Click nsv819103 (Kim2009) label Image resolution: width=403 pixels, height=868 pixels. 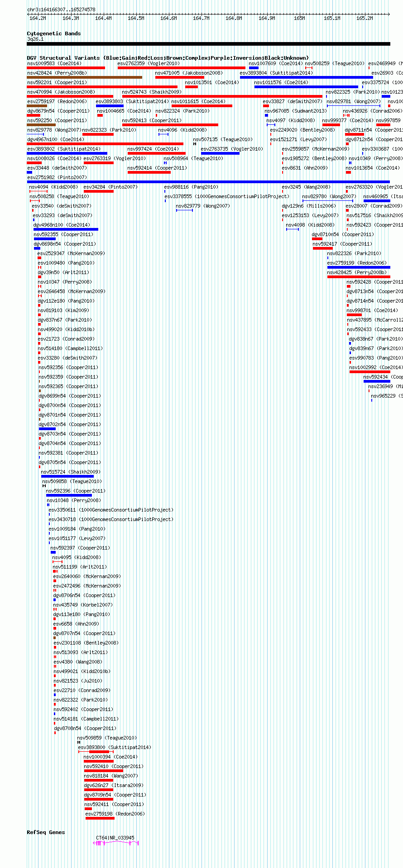point(63,310)
